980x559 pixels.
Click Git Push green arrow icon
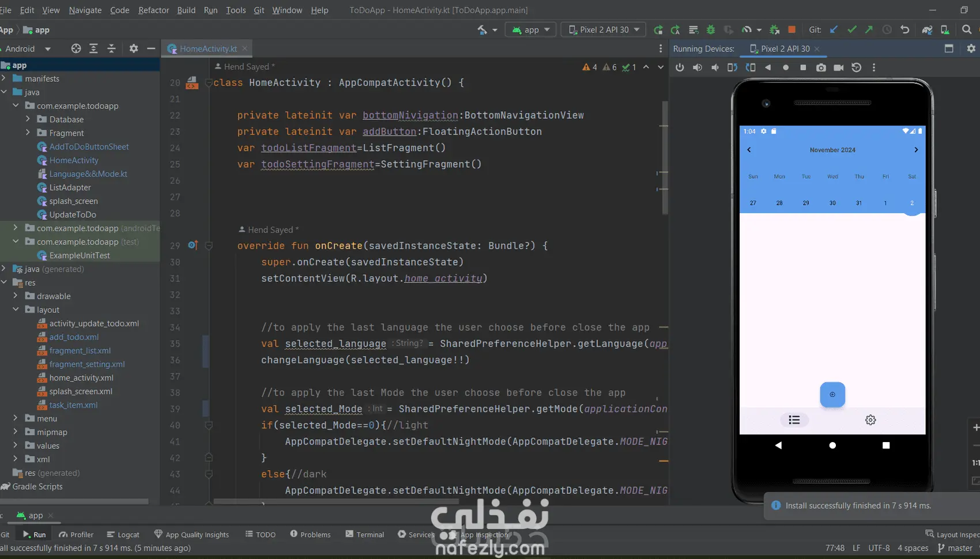point(869,30)
